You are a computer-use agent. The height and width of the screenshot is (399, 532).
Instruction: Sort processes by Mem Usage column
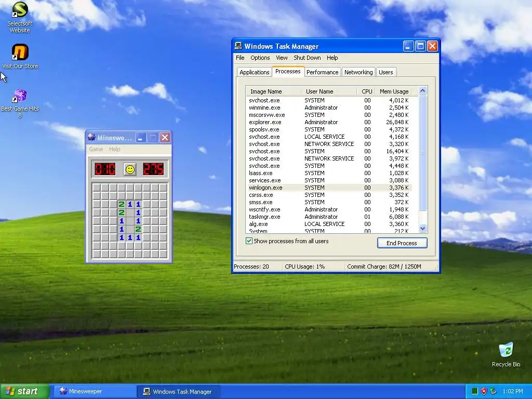(x=394, y=91)
